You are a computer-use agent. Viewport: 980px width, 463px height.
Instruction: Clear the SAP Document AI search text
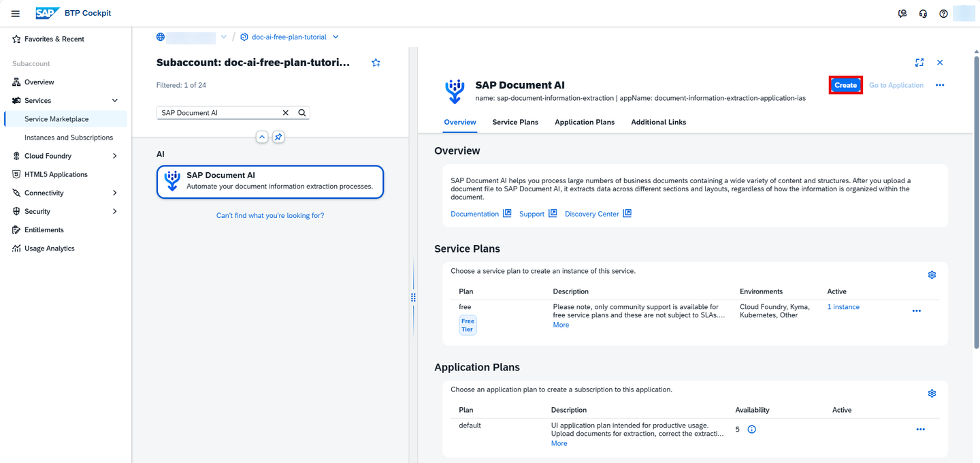point(286,113)
